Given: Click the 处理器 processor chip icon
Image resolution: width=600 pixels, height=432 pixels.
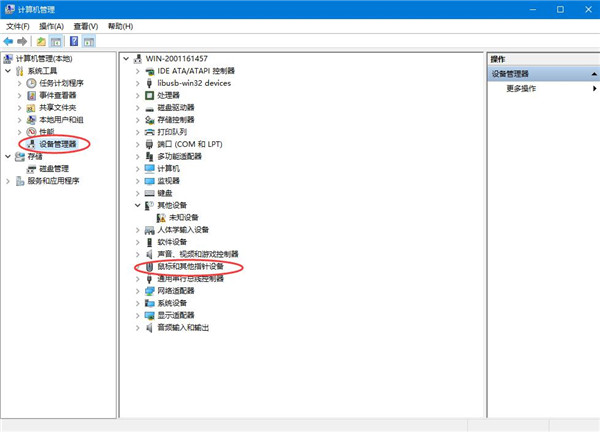Looking at the screenshot, I should pyautogui.click(x=150, y=95).
